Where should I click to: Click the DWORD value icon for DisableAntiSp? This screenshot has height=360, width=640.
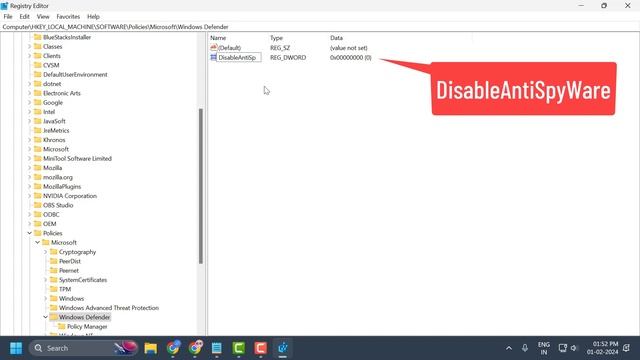click(213, 58)
